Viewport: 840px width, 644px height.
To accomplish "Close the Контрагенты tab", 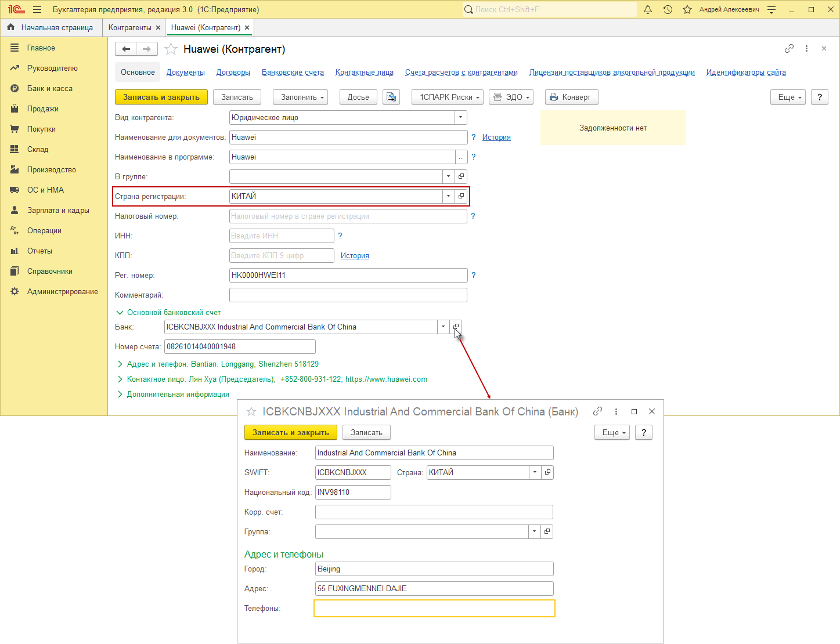I will click(158, 28).
